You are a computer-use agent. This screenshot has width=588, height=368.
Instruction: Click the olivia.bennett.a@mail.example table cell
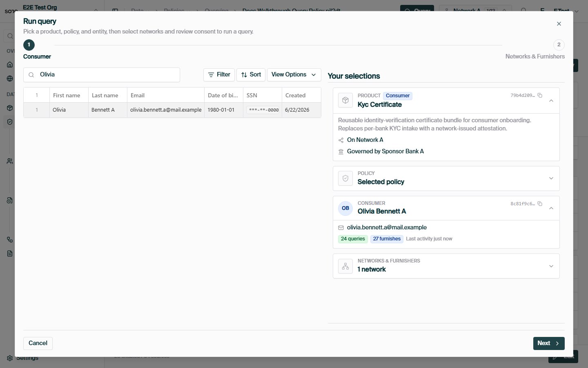(x=166, y=110)
